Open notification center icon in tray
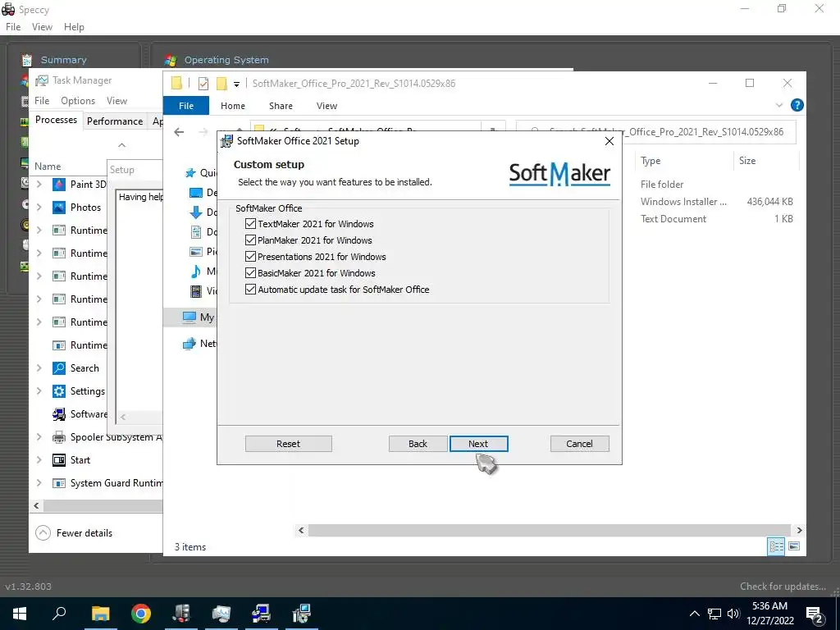 (x=815, y=614)
